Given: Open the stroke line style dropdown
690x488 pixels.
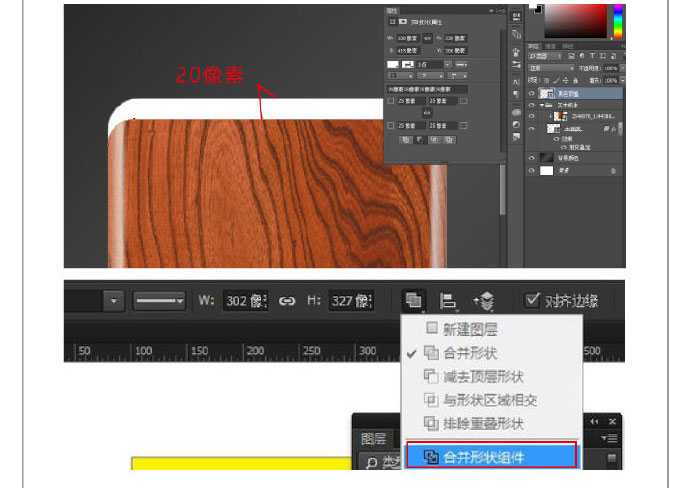Looking at the screenshot, I should click(160, 300).
